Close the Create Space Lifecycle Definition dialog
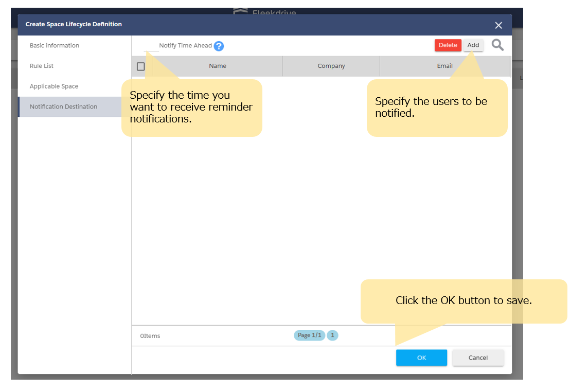The width and height of the screenshot is (588, 392). click(498, 25)
